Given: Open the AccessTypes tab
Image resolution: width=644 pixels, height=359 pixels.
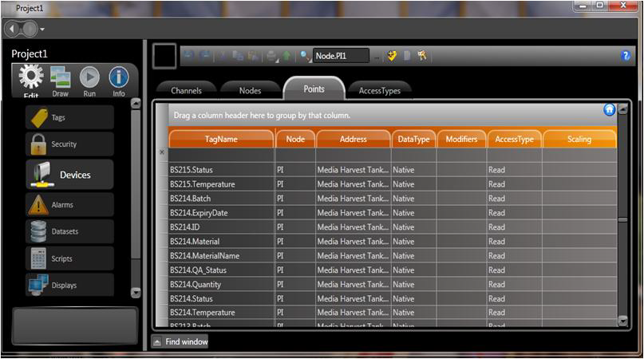Looking at the screenshot, I should [380, 91].
